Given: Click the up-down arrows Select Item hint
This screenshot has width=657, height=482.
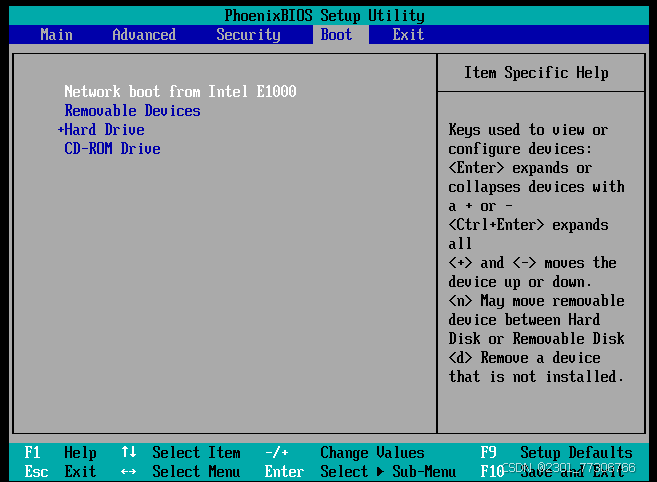Looking at the screenshot, I should [x=181, y=453].
